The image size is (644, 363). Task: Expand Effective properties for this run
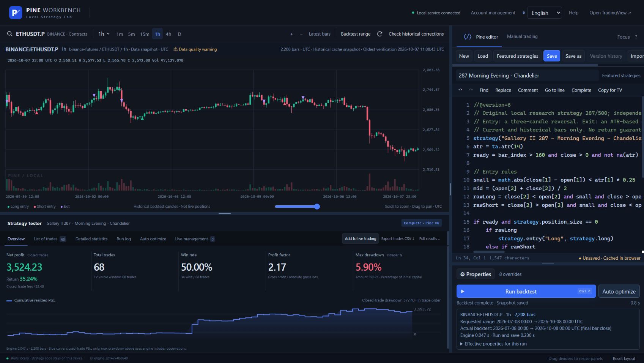pyautogui.click(x=493, y=344)
